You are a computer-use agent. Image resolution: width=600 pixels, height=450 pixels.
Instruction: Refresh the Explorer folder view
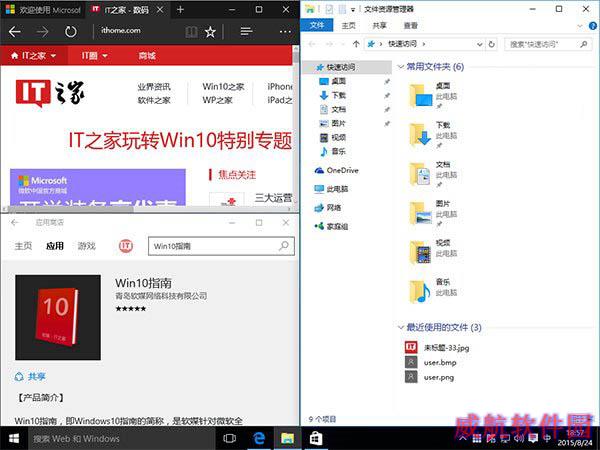tap(491, 44)
